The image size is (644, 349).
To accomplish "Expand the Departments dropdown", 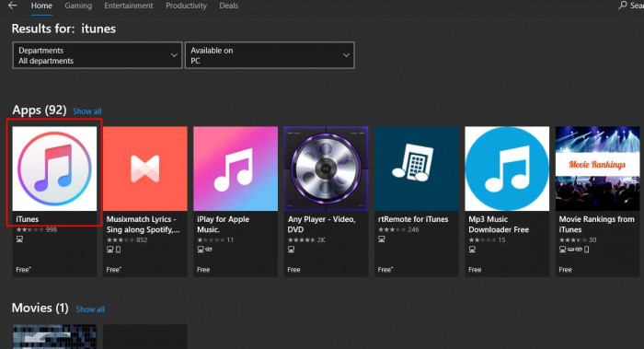I will (98, 55).
